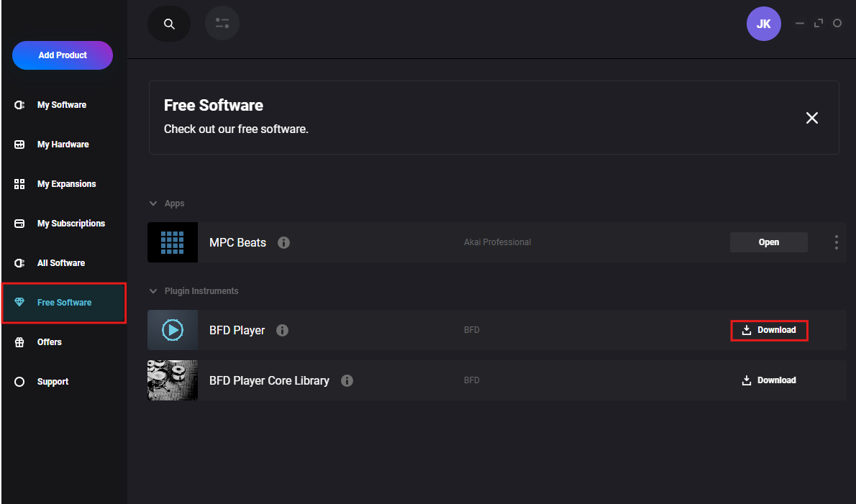The height and width of the screenshot is (504, 856).
Task: Download BFD Player Core Library
Action: point(769,380)
